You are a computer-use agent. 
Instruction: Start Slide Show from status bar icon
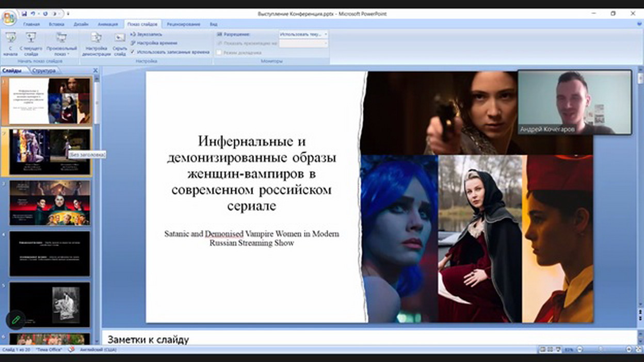click(x=557, y=350)
